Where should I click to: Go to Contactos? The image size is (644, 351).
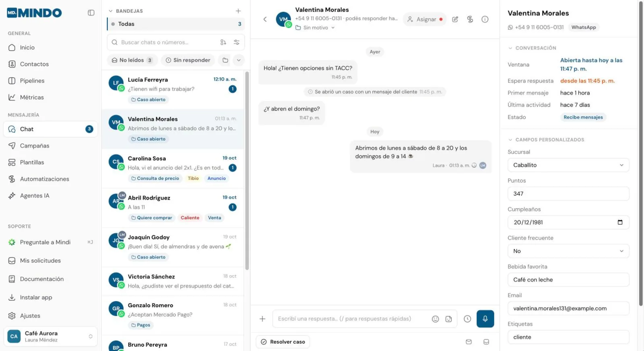(51, 64)
